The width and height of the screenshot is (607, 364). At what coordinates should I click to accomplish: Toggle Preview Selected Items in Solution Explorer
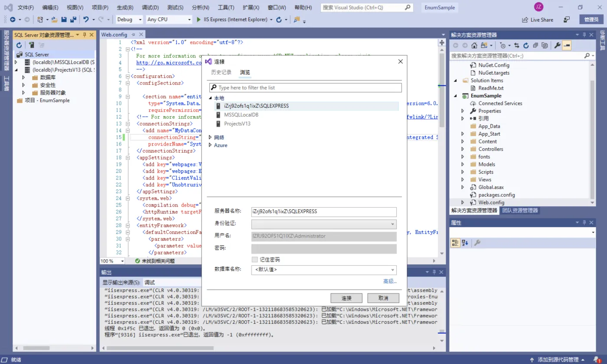pyautogui.click(x=567, y=45)
